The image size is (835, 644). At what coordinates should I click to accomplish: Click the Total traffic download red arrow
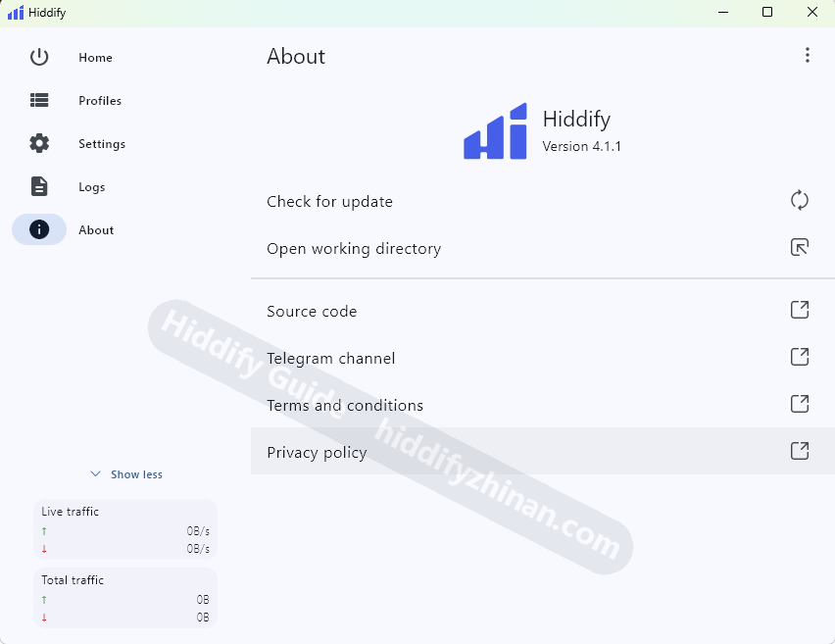pos(44,618)
